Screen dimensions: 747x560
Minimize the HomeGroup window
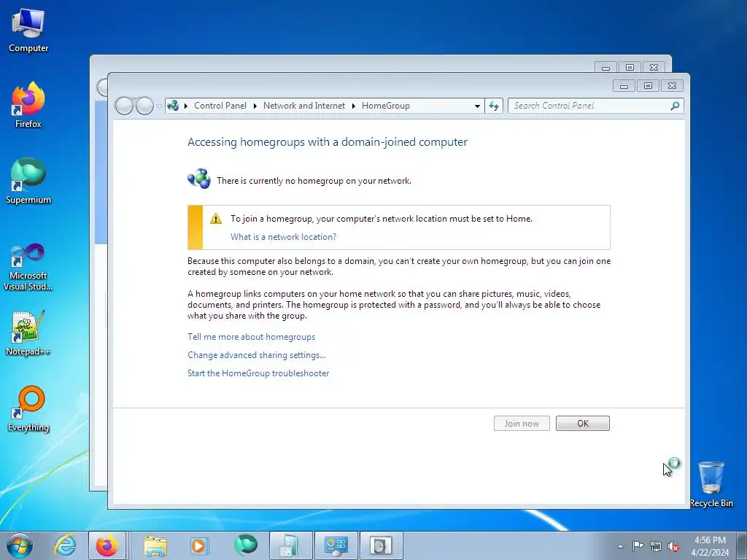tap(624, 86)
